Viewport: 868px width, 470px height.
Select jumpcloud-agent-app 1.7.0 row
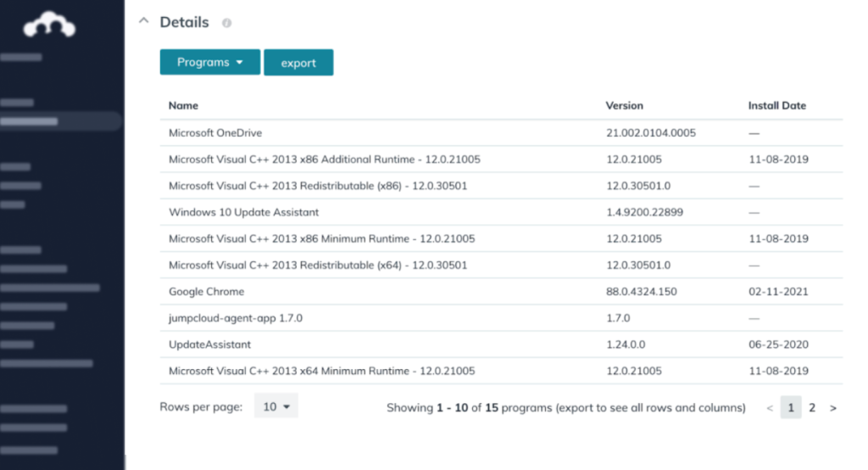pyautogui.click(x=501, y=318)
